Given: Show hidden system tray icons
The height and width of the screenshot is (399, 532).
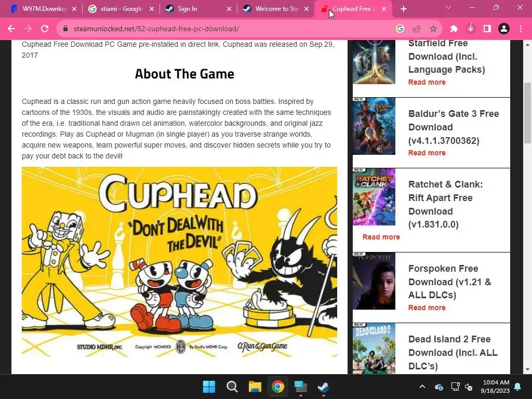Looking at the screenshot, I should [x=422, y=387].
